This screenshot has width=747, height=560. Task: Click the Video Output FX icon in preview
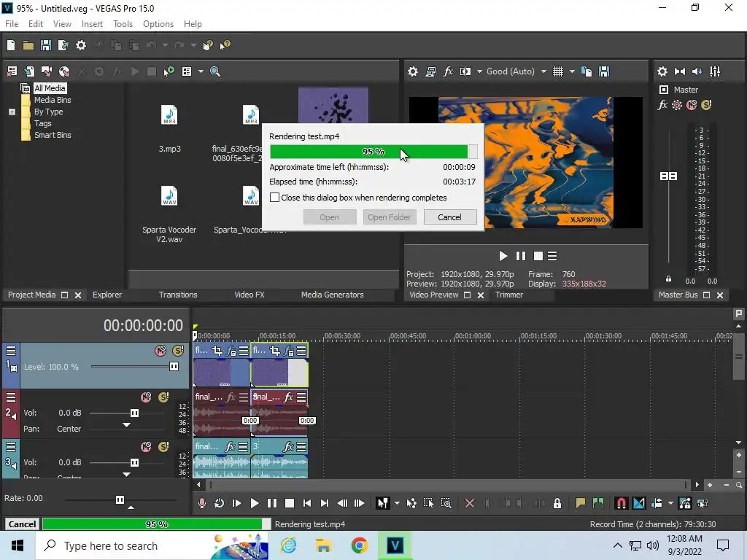(x=448, y=71)
